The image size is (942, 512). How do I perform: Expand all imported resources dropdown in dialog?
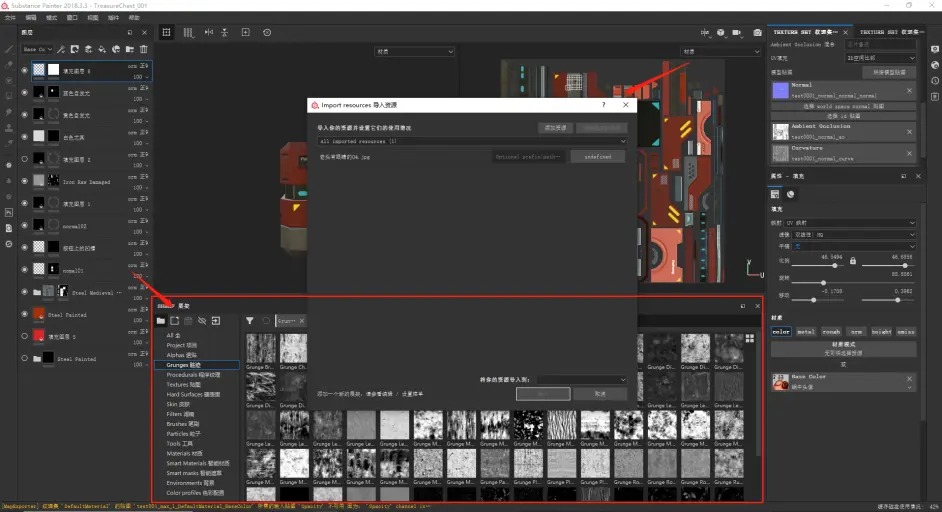tap(472, 141)
